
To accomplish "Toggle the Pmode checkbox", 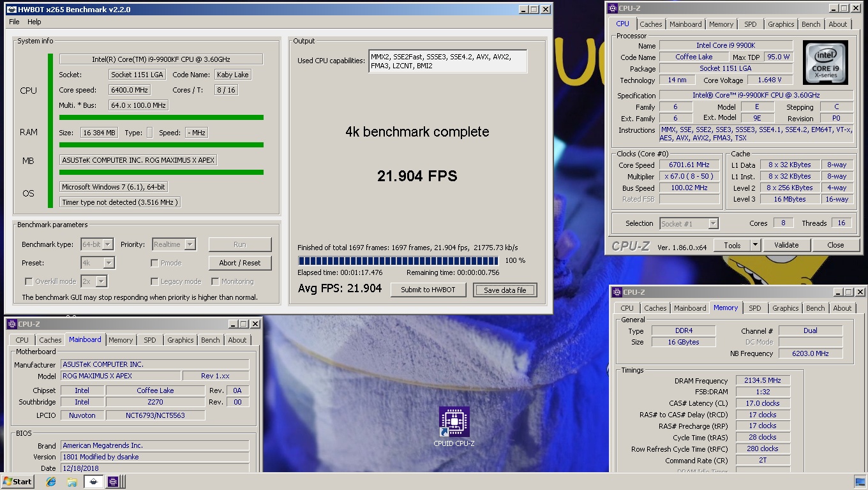I will (154, 263).
